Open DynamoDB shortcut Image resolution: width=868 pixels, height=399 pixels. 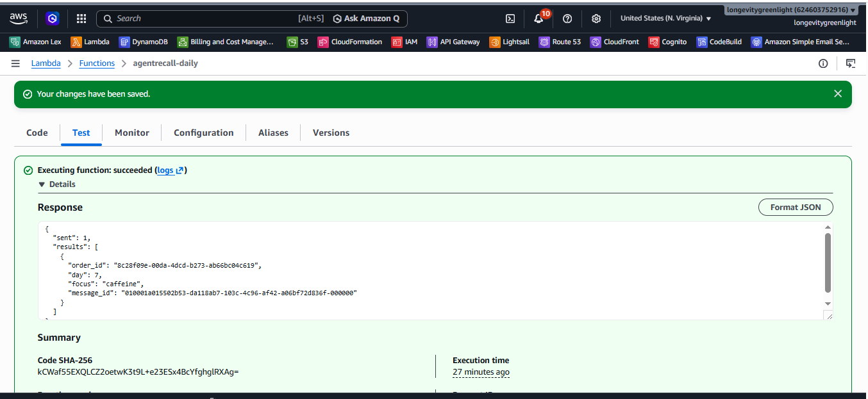click(143, 42)
